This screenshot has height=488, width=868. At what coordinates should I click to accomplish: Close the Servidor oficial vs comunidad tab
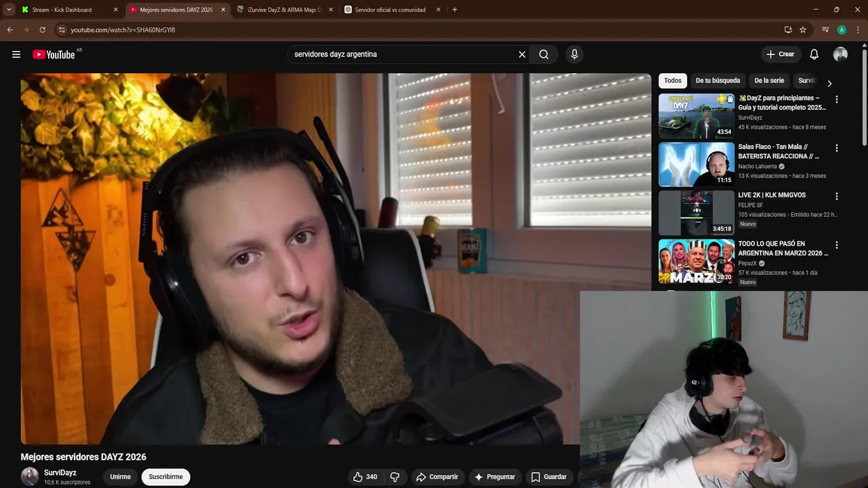438,9
